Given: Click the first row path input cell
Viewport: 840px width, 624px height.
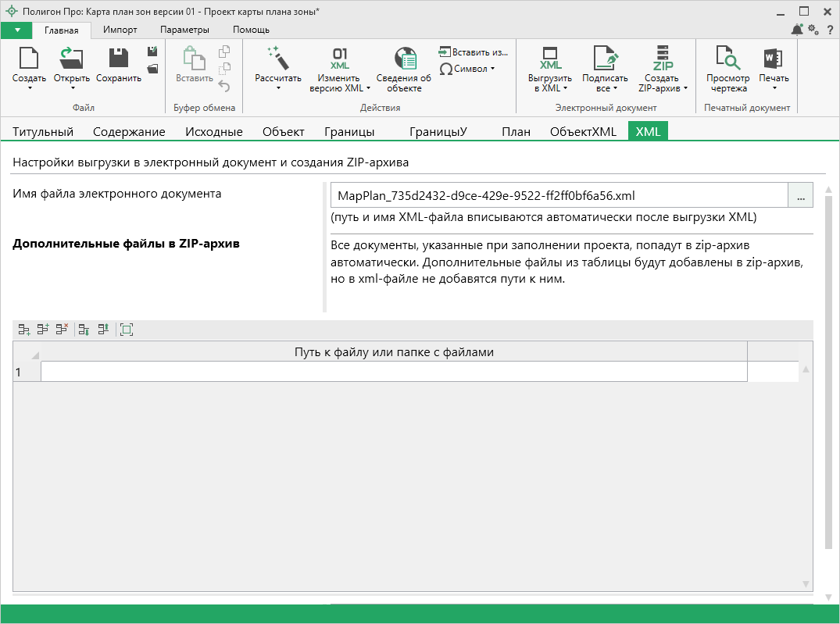Looking at the screenshot, I should (x=394, y=372).
